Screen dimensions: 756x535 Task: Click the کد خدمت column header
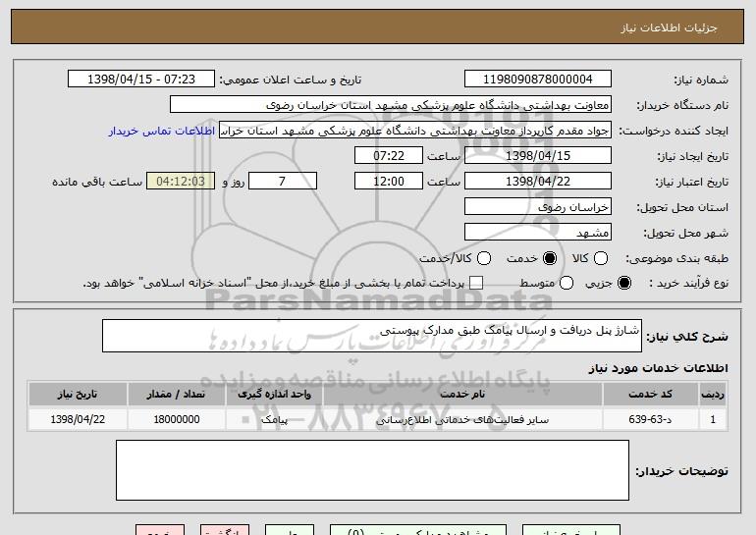650,395
